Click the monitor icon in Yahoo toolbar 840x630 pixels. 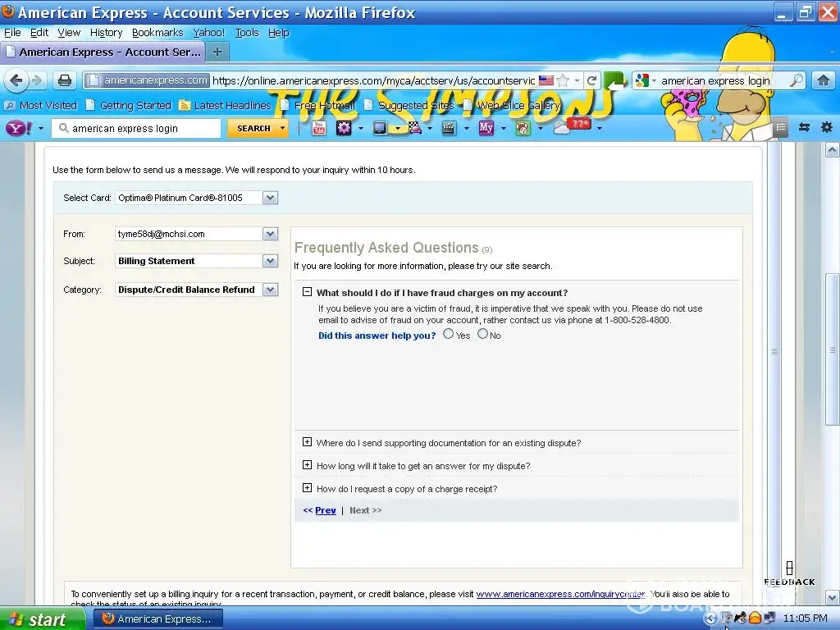[x=380, y=128]
